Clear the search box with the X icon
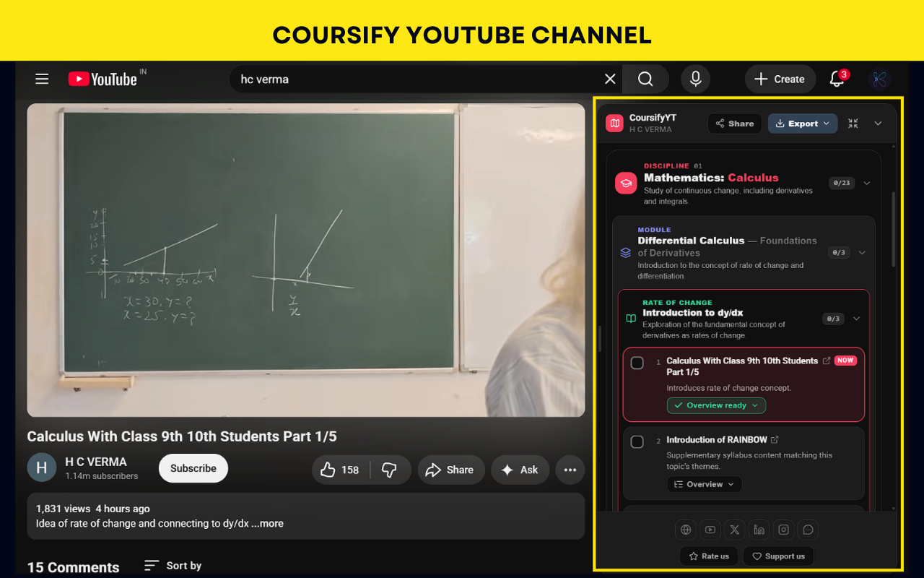Image resolution: width=924 pixels, height=578 pixels. click(610, 79)
